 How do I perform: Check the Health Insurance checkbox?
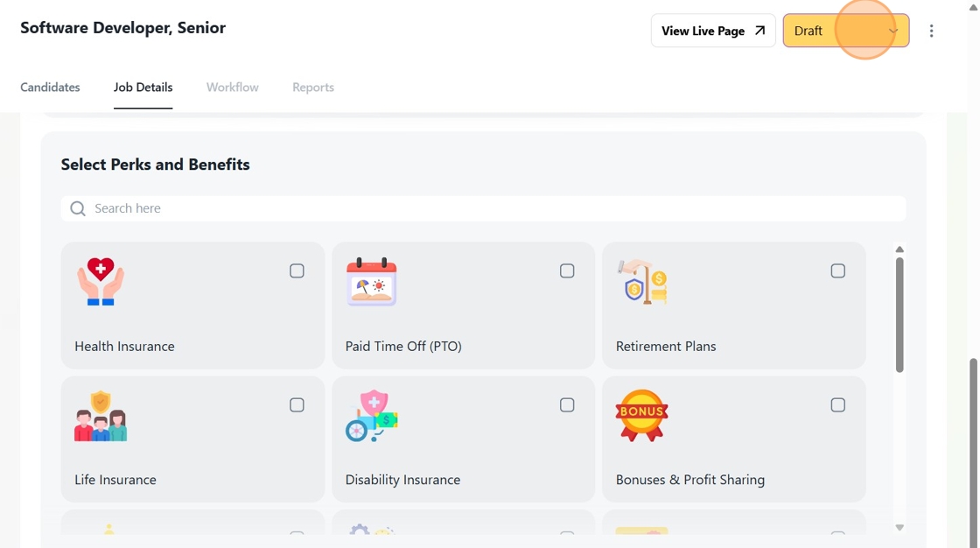tap(297, 271)
